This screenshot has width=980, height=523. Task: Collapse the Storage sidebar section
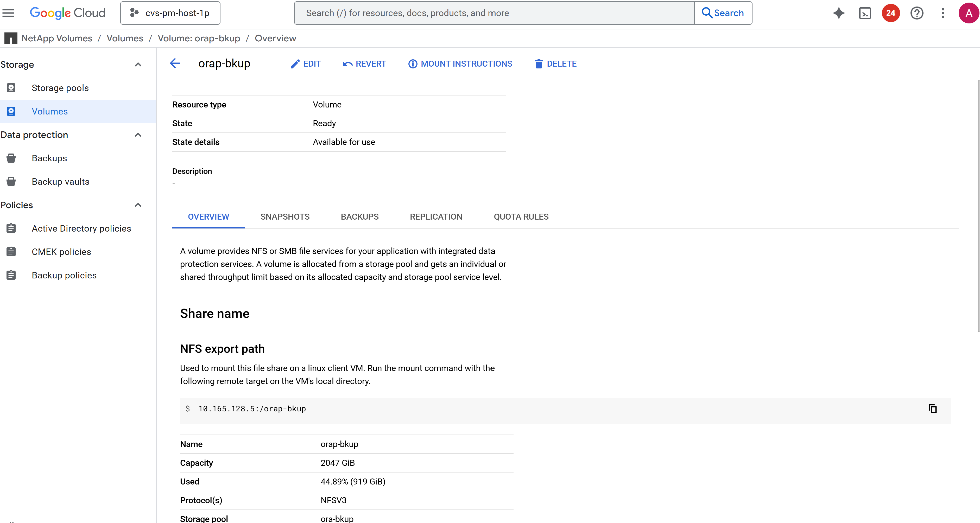click(x=138, y=65)
